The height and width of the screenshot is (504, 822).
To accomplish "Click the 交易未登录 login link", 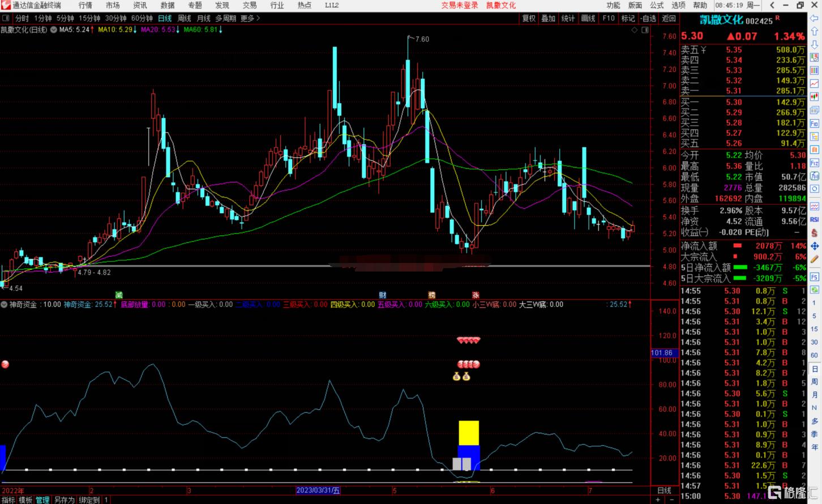I will 460,5.
